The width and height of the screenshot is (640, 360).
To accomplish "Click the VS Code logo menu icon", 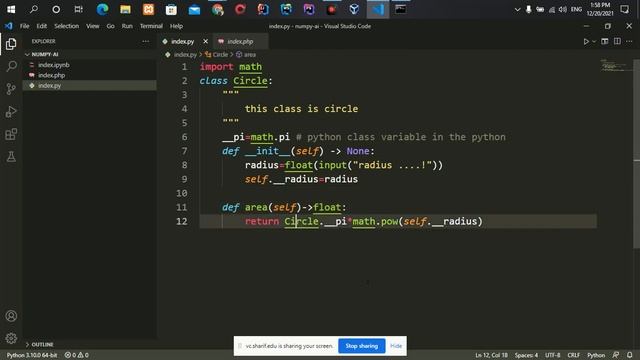I will (x=9, y=26).
